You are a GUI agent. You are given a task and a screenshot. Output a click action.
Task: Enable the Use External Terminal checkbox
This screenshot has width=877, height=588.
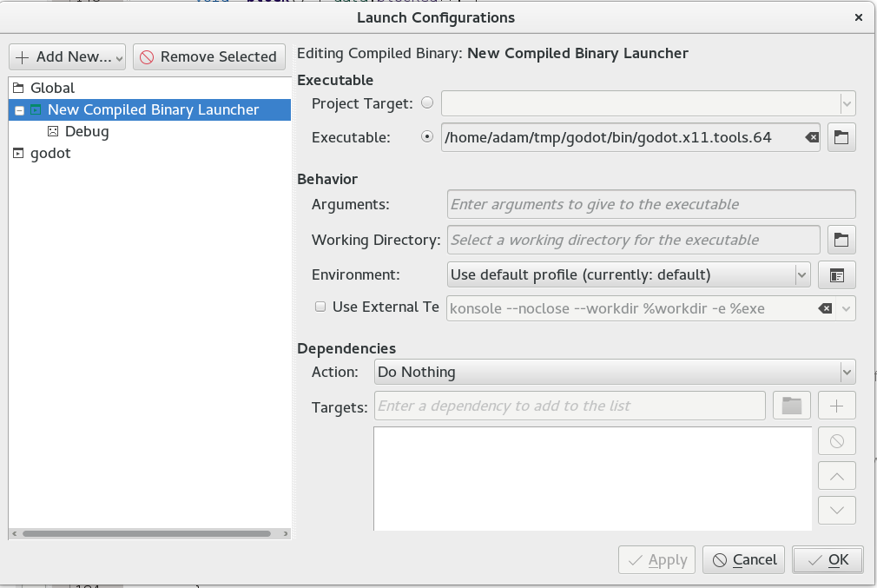[320, 307]
